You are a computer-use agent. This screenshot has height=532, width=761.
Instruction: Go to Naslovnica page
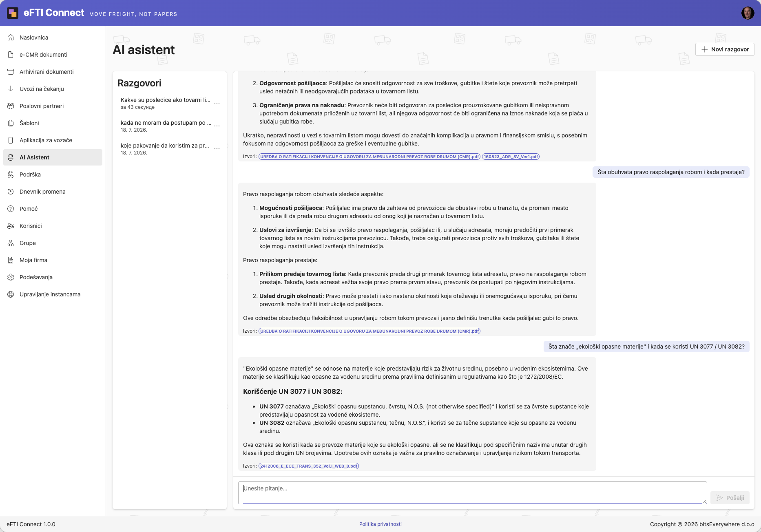[53, 38]
